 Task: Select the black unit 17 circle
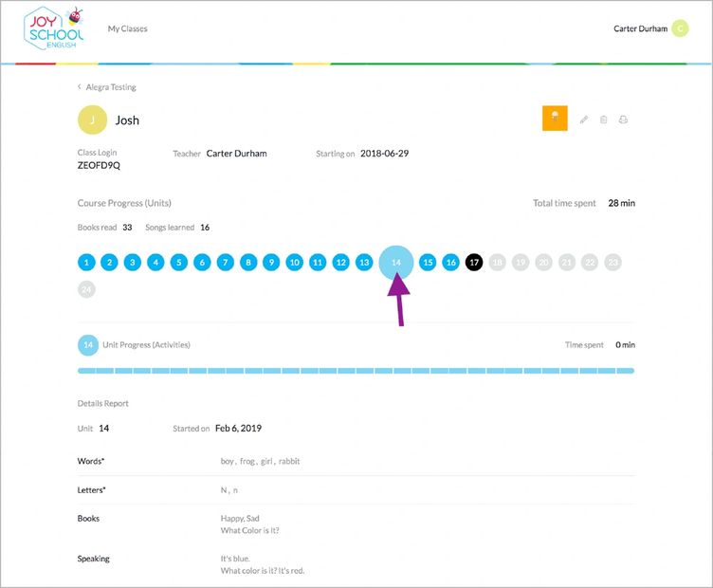[474, 263]
